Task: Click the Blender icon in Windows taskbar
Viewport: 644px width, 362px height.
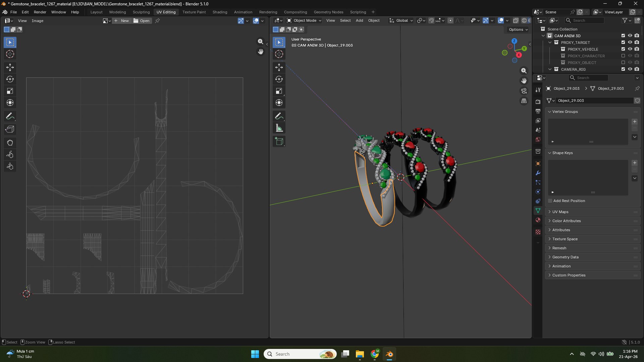Action: pyautogui.click(x=389, y=354)
